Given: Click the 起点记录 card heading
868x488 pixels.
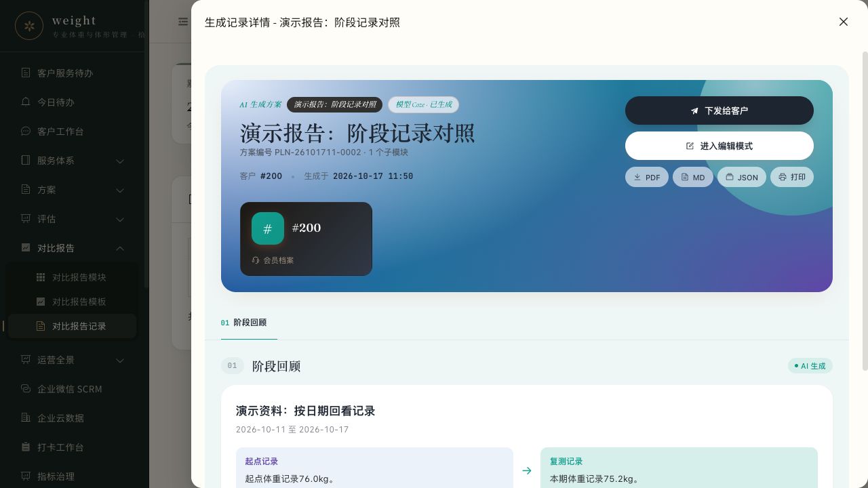Looking at the screenshot, I should click(262, 461).
